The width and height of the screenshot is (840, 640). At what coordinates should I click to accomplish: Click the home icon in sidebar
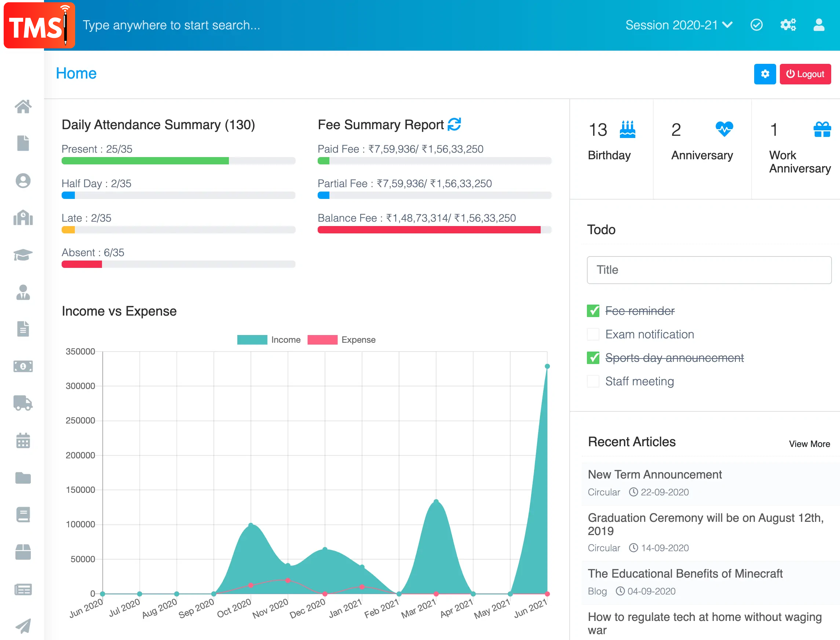(x=23, y=107)
